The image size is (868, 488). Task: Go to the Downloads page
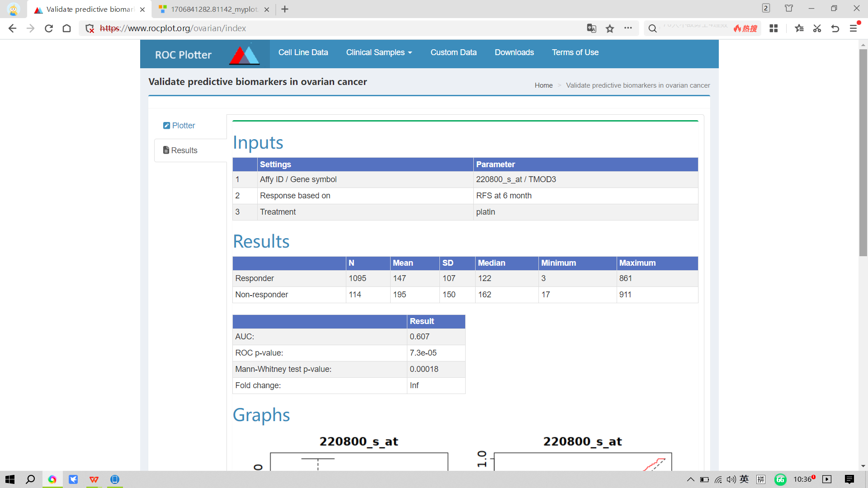point(514,52)
